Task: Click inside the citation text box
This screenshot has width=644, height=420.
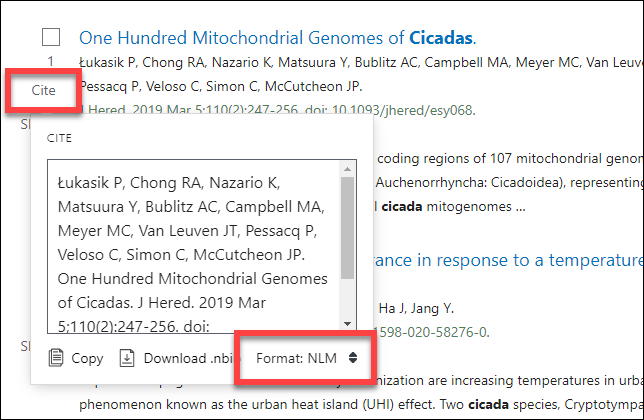Action: tap(193, 246)
